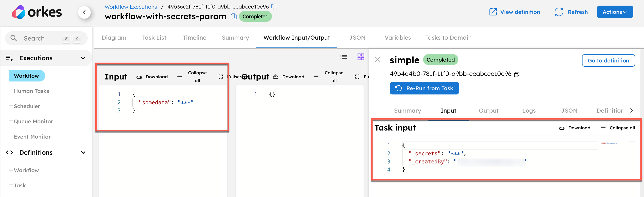Collapse all in the Output panel
This screenshot has height=197, width=644.
(329, 77)
